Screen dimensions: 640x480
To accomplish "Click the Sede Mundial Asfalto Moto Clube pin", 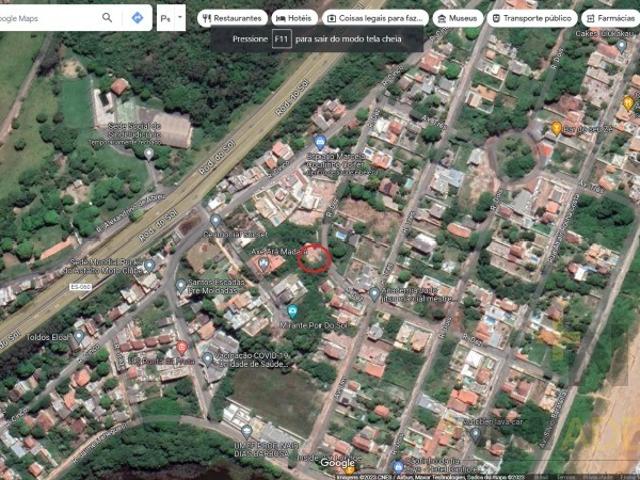I will 149,266.
